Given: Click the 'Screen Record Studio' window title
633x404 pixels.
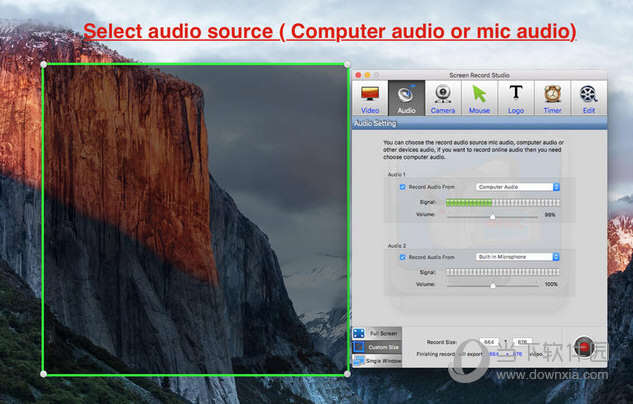Looking at the screenshot, I should click(479, 75).
